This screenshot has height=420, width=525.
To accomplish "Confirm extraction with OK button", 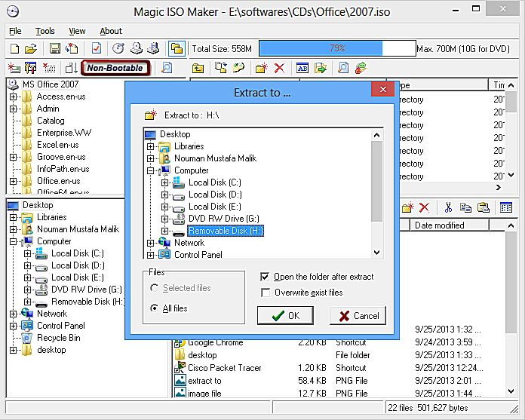I will tap(285, 316).
